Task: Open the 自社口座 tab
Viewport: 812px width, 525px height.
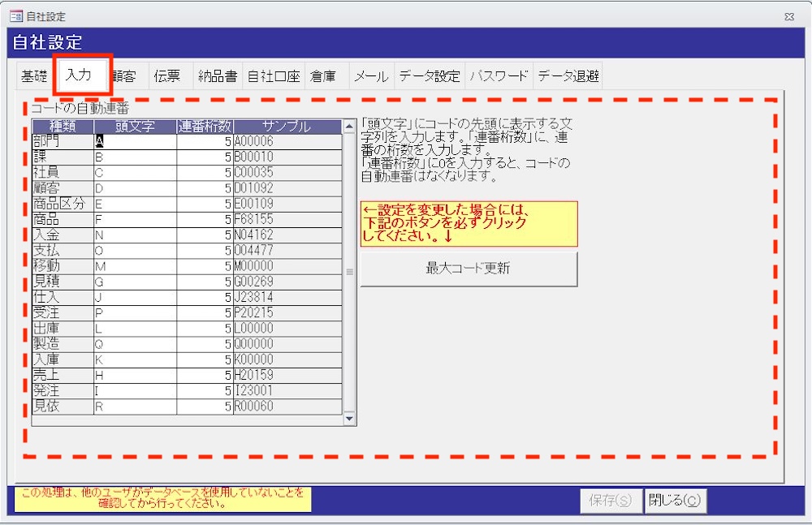Action: pos(274,77)
